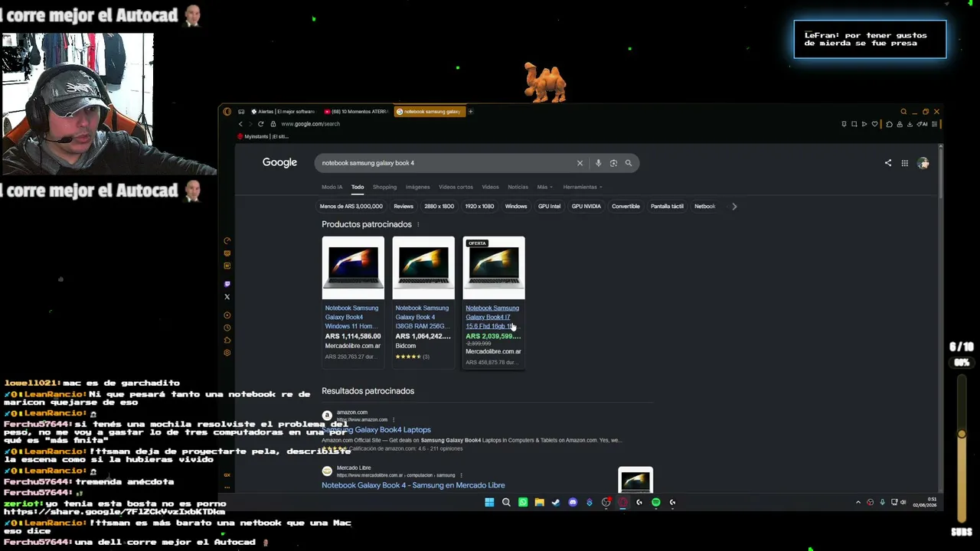Viewport: 980px width, 551px height.
Task: Open the GX Control speedometer icon in the sidebar
Action: [x=227, y=241]
